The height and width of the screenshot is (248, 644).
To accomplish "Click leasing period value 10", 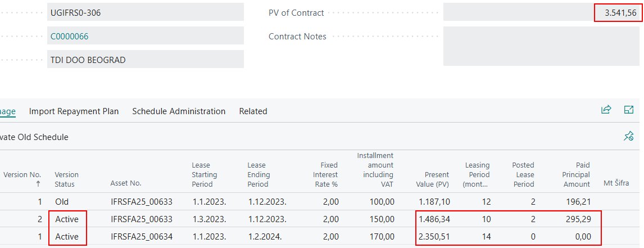I will 486,219.
